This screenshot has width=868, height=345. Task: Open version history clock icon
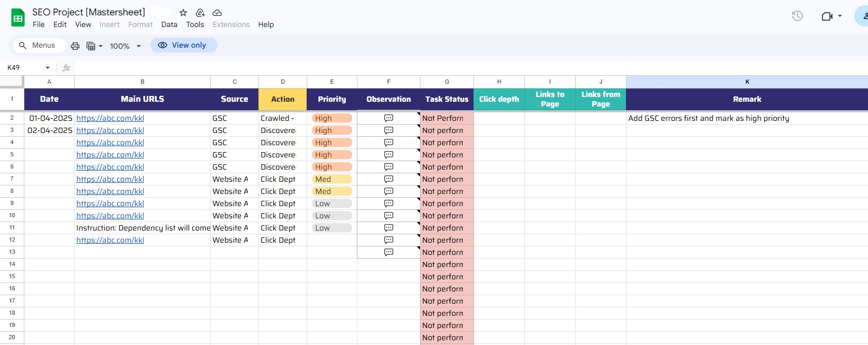coord(797,16)
